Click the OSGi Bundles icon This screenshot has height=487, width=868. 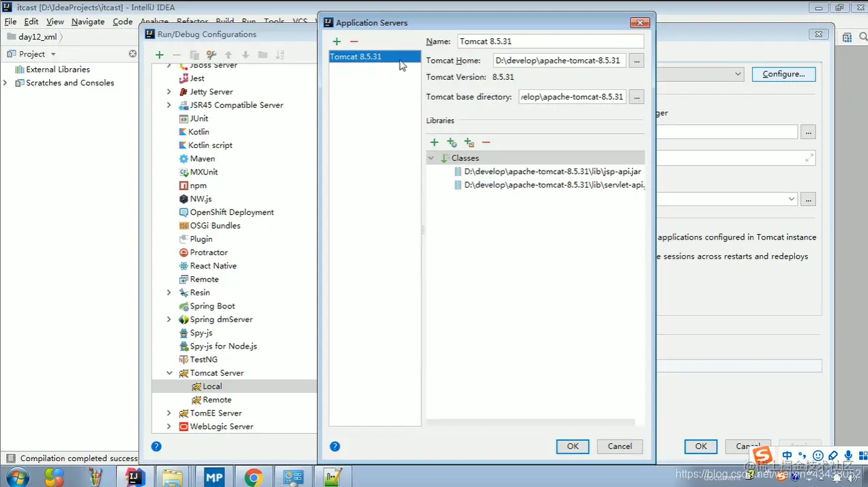coord(184,226)
